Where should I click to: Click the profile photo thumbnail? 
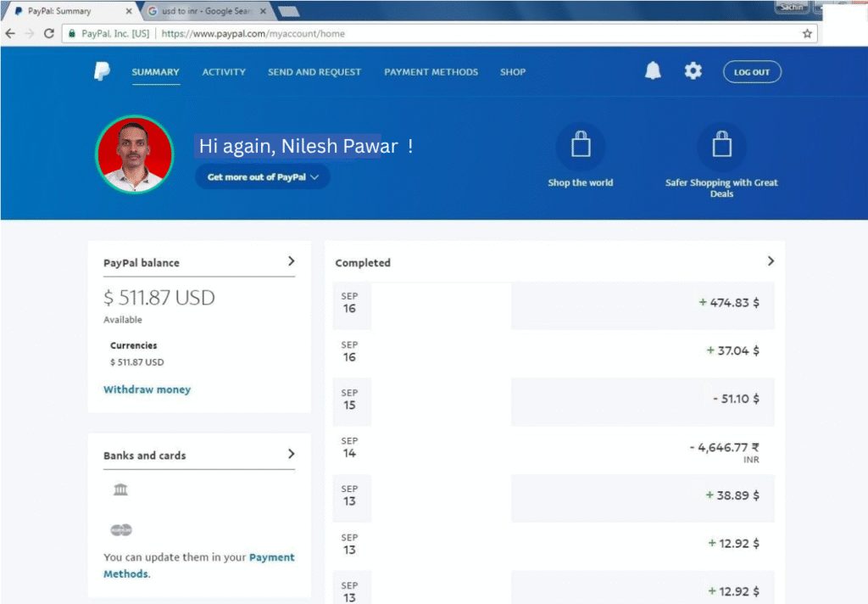point(134,154)
